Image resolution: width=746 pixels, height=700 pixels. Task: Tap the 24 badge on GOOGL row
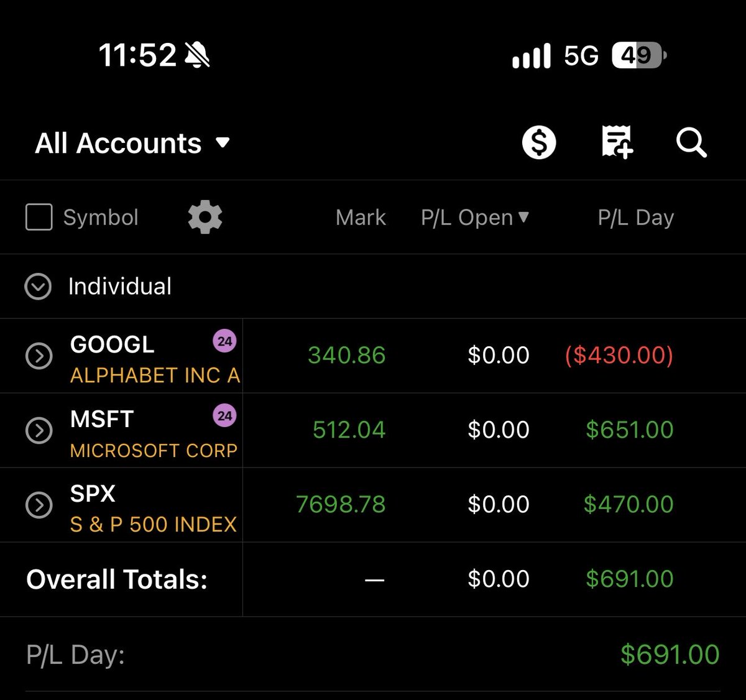click(224, 341)
